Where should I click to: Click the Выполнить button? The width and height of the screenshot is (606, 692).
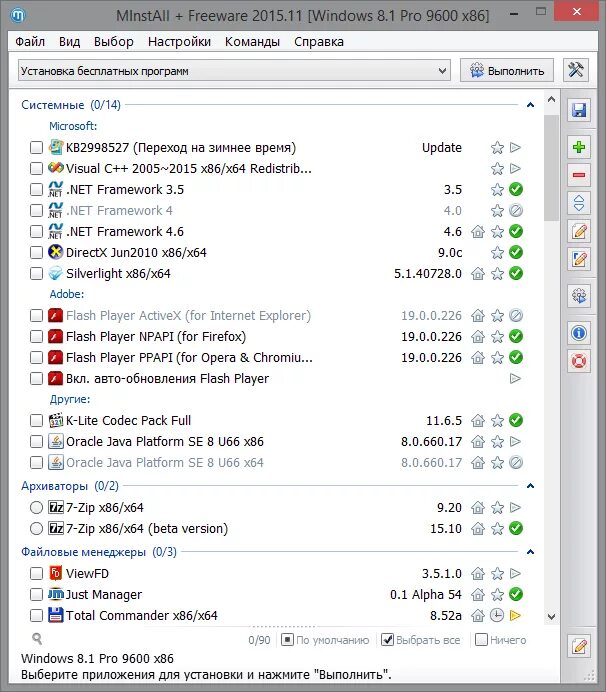(x=507, y=71)
